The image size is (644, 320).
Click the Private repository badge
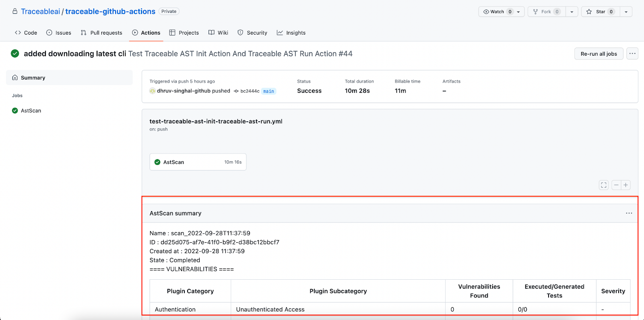pos(169,11)
